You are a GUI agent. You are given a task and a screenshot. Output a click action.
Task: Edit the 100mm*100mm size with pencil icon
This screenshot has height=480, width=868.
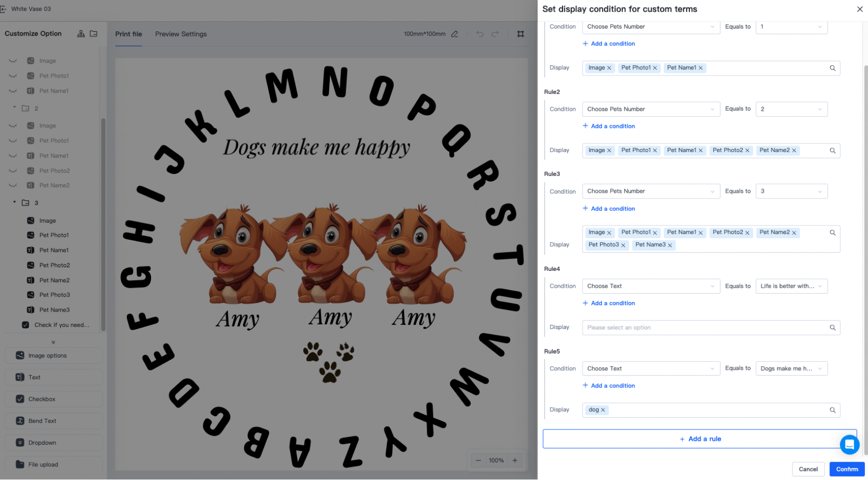click(x=454, y=34)
